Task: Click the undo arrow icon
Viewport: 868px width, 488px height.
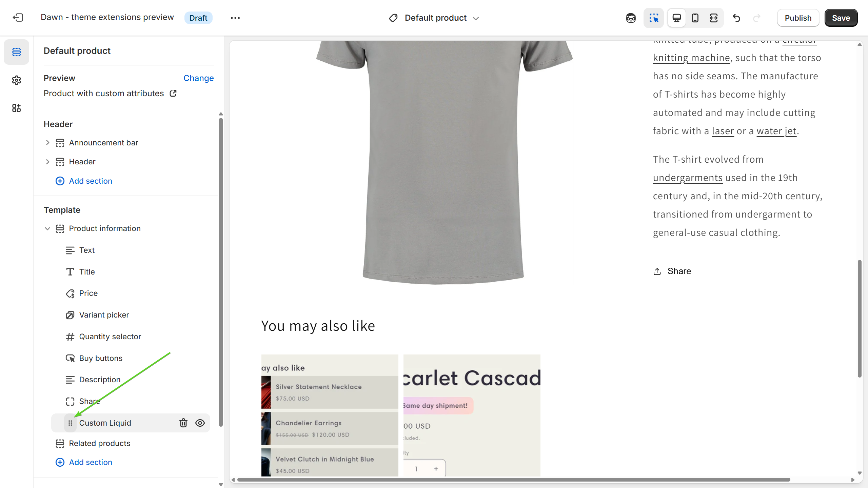Action: click(x=736, y=18)
